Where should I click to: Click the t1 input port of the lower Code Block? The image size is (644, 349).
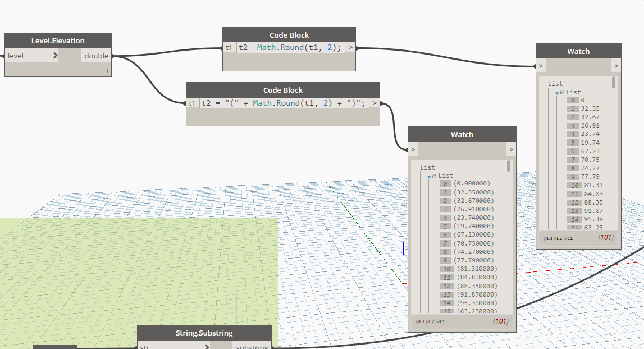click(x=192, y=103)
